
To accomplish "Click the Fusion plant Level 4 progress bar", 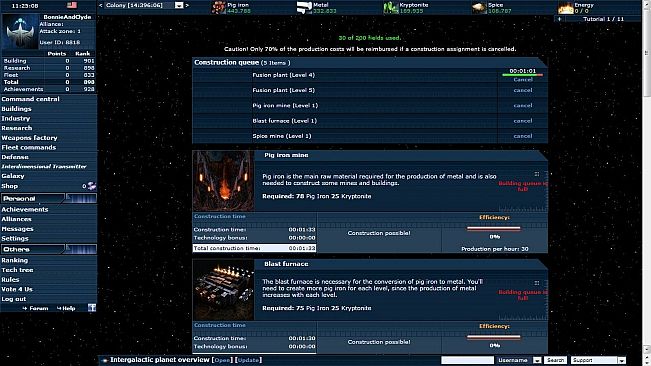I will [x=522, y=75].
